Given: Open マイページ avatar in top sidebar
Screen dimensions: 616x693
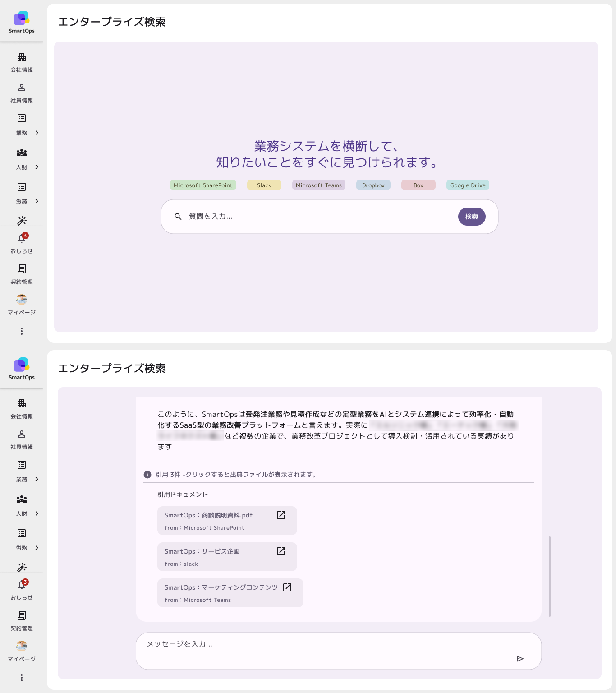Looking at the screenshot, I should (x=22, y=300).
